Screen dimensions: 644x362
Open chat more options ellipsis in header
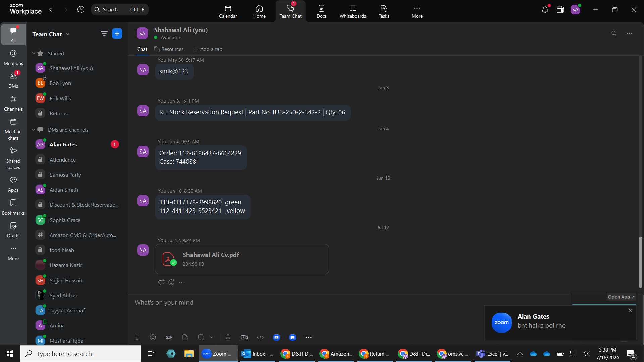630,33
